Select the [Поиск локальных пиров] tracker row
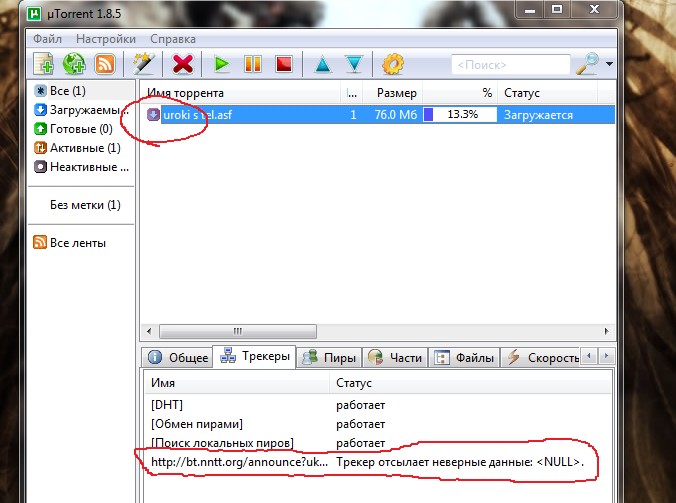676x503 pixels. click(378, 443)
